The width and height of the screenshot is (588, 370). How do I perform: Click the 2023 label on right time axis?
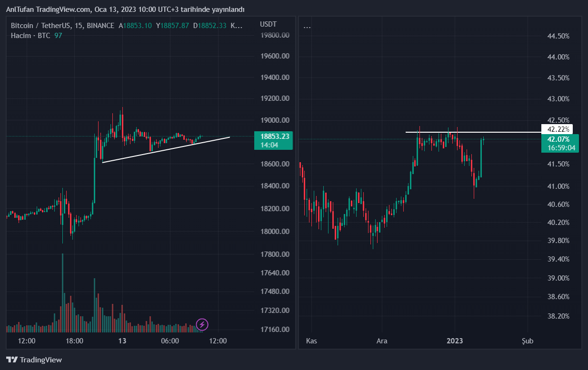455,341
